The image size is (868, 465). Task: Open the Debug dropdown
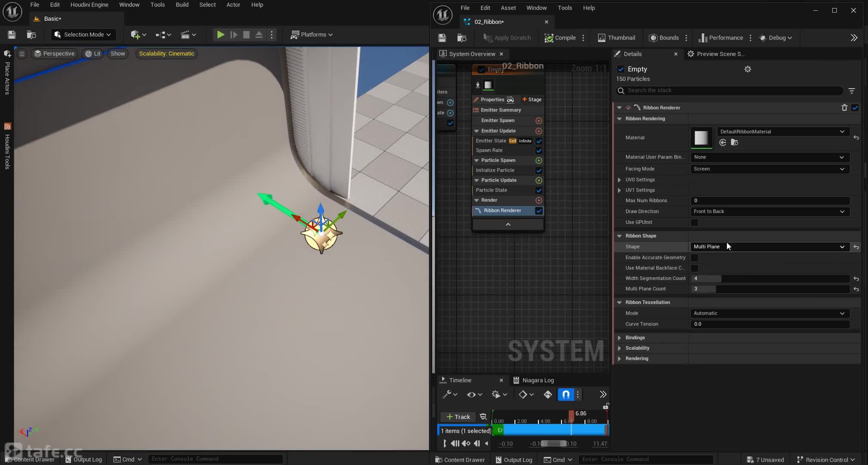tap(776, 38)
